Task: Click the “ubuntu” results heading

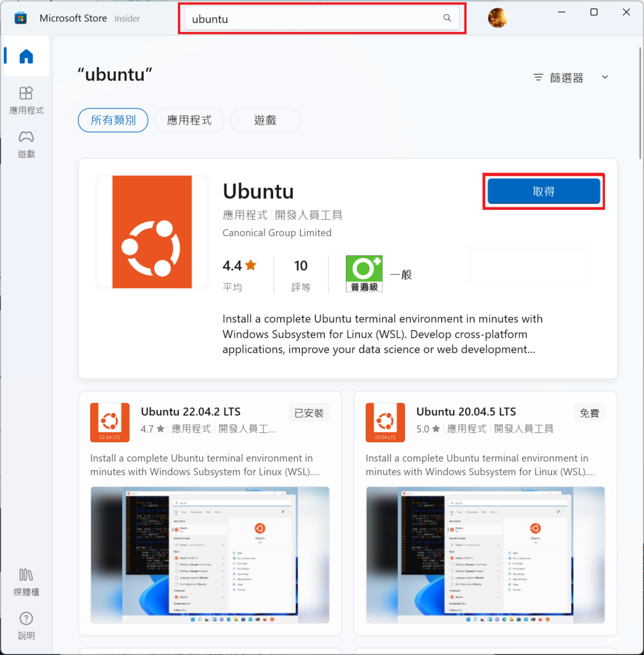Action: pos(114,75)
